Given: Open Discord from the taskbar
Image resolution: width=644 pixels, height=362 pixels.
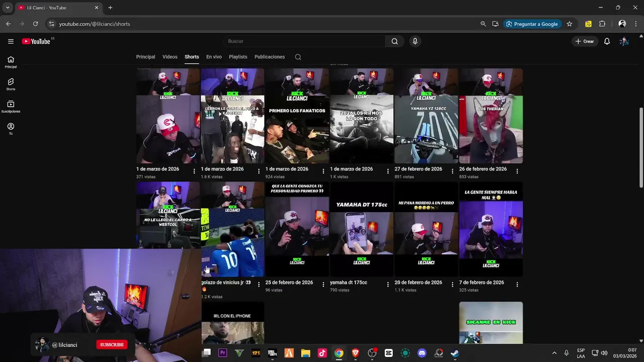Looking at the screenshot, I should (x=422, y=353).
